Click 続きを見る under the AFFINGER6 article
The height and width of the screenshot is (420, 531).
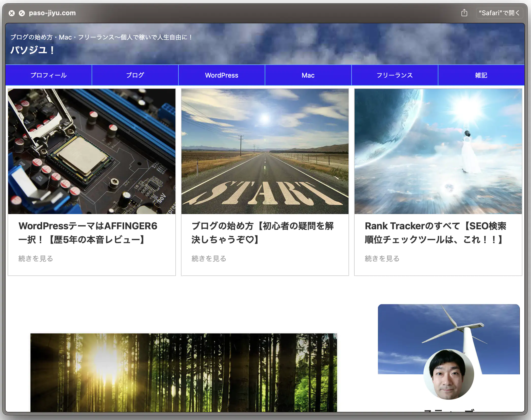tap(36, 258)
